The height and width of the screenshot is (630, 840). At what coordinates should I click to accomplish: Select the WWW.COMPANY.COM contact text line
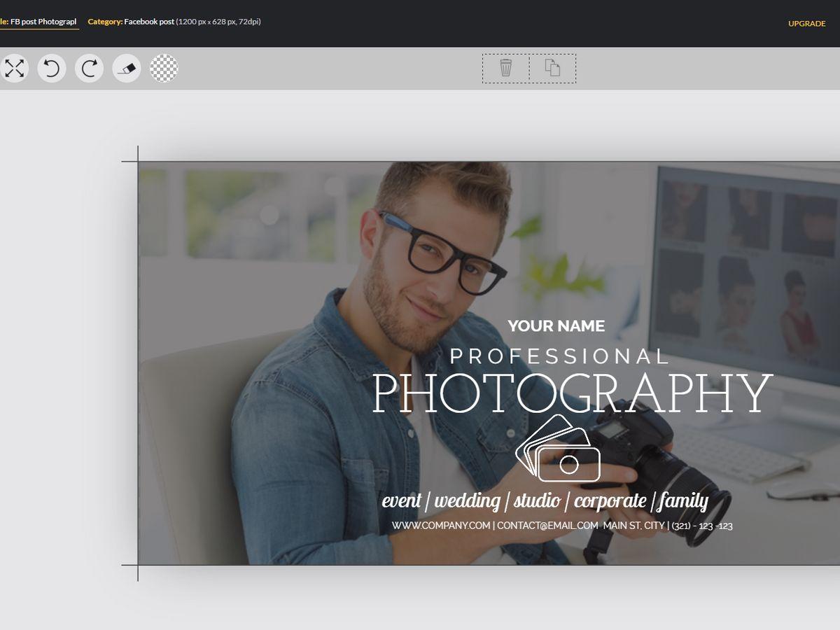[x=561, y=526]
